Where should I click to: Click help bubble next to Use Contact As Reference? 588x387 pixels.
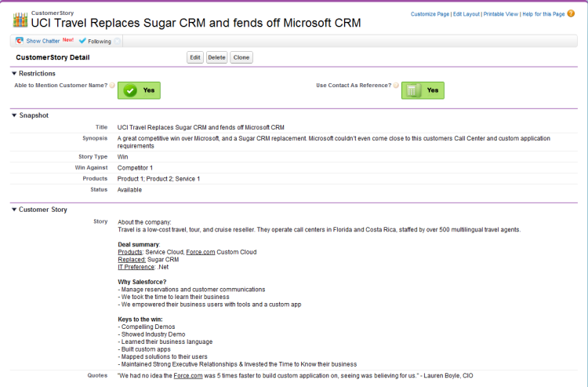coord(396,86)
